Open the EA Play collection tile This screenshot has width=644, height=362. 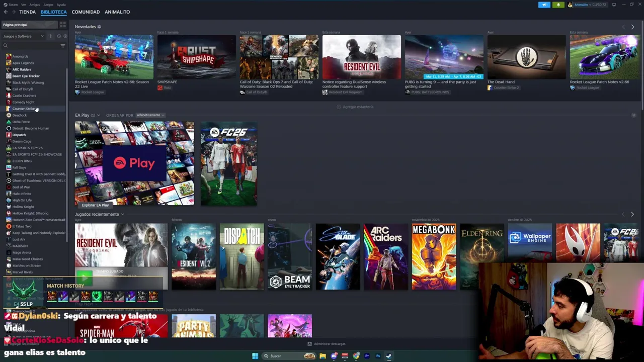point(134,163)
